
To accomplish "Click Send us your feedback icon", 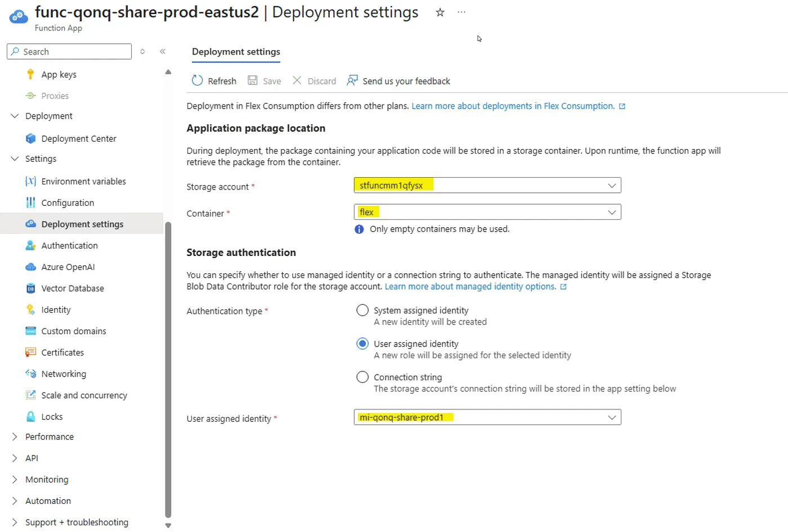I will (352, 80).
